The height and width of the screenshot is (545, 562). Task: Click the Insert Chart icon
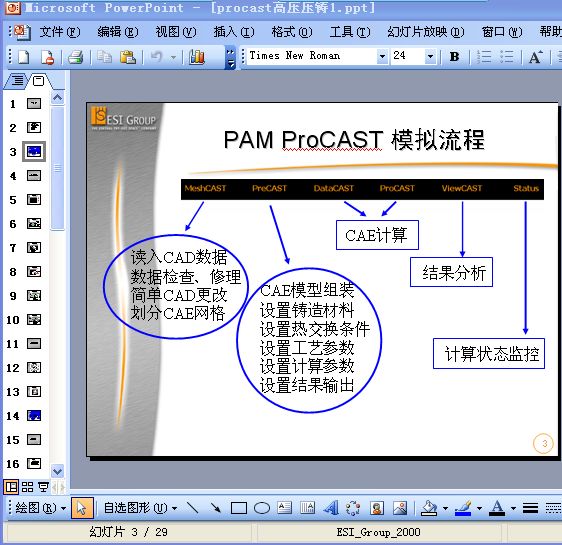[197, 57]
